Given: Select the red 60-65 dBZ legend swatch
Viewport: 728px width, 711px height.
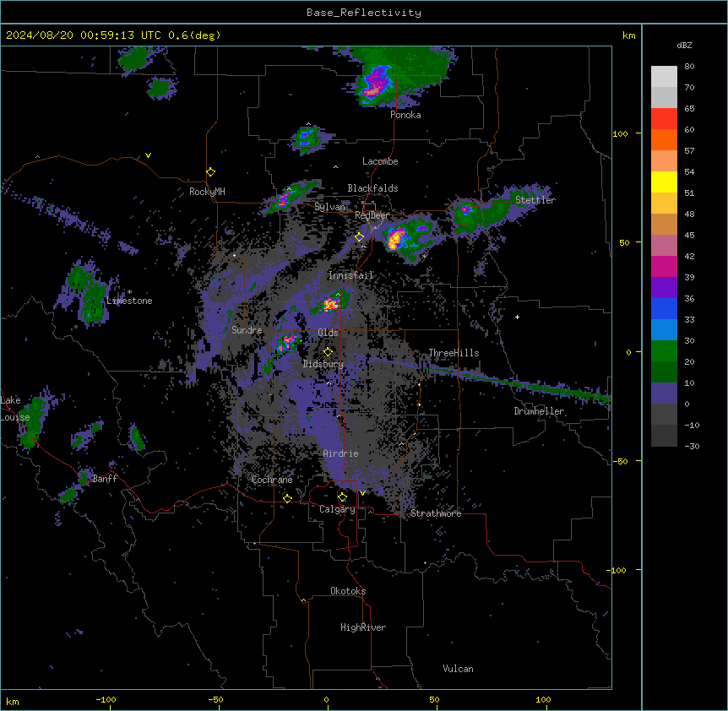Looking at the screenshot, I should click(664, 119).
